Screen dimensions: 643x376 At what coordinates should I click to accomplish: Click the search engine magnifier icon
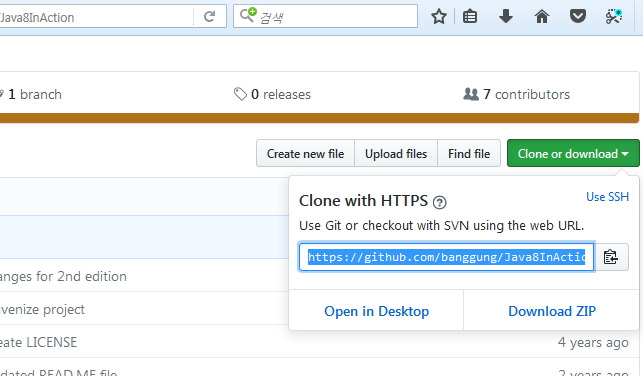248,15
